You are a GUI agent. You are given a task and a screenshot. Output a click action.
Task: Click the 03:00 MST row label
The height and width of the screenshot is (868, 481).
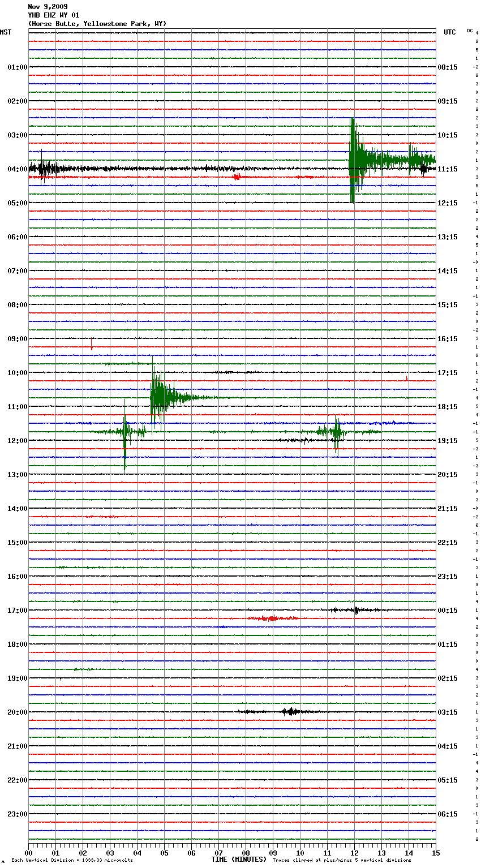[18, 135]
